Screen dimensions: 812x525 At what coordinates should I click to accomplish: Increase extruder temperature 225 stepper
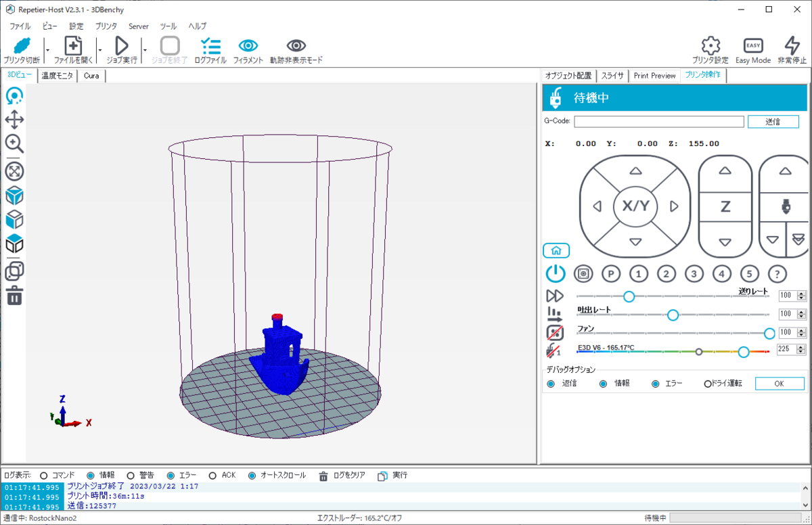pos(801,347)
